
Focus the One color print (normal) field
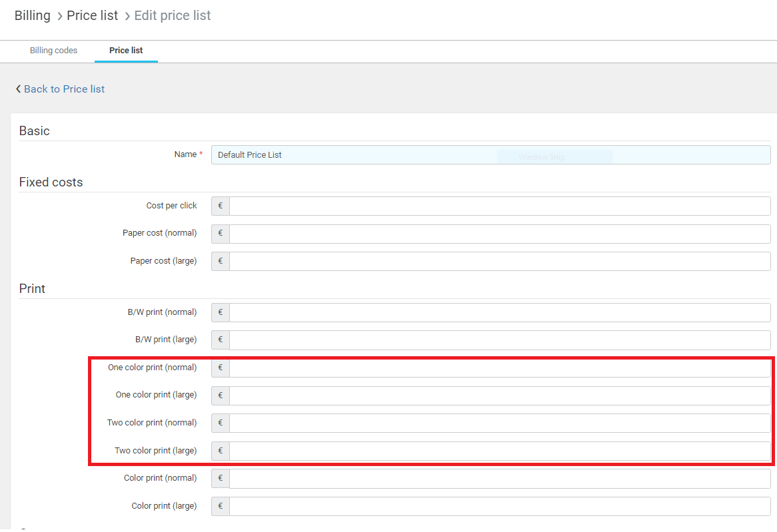point(500,368)
